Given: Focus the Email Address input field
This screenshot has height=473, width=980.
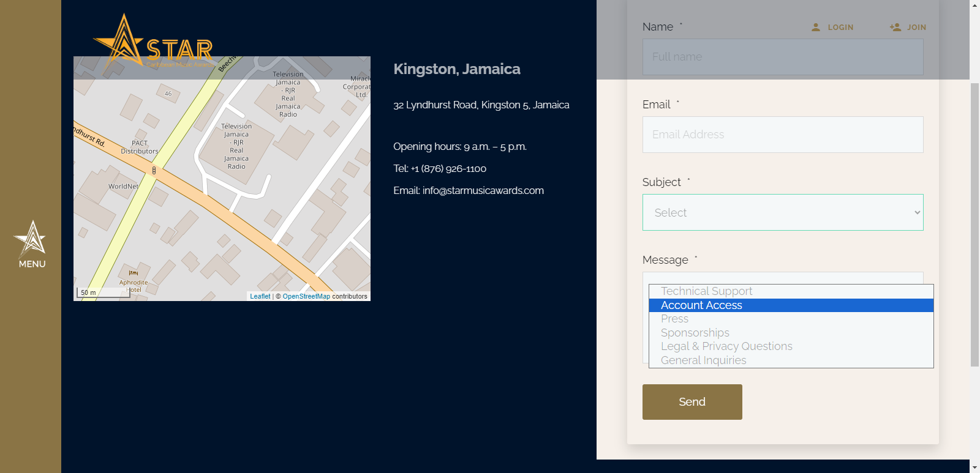Looking at the screenshot, I should click(x=783, y=135).
